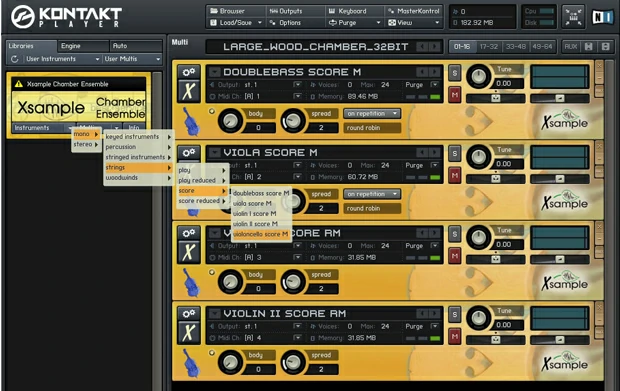
Task: Open the 'on repetition' dropdown on Doublebass
Action: point(372,113)
